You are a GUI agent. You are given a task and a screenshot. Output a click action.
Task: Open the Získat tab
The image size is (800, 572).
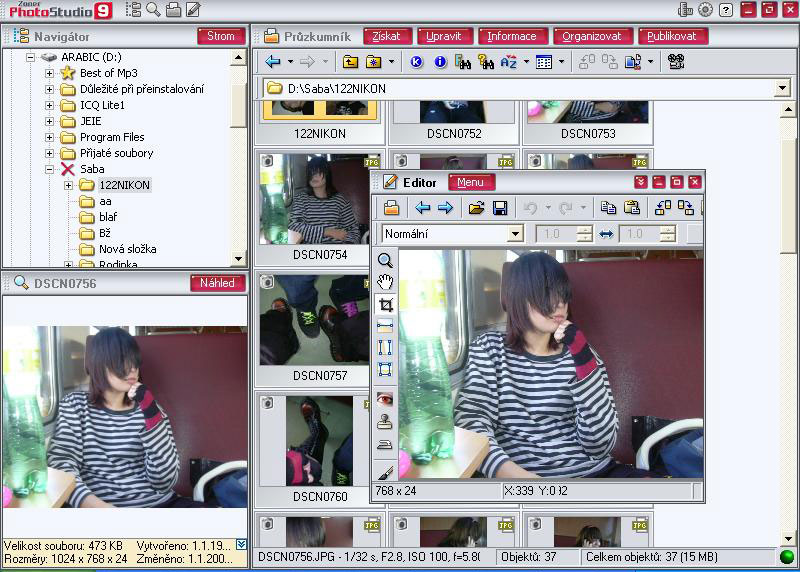pyautogui.click(x=387, y=36)
